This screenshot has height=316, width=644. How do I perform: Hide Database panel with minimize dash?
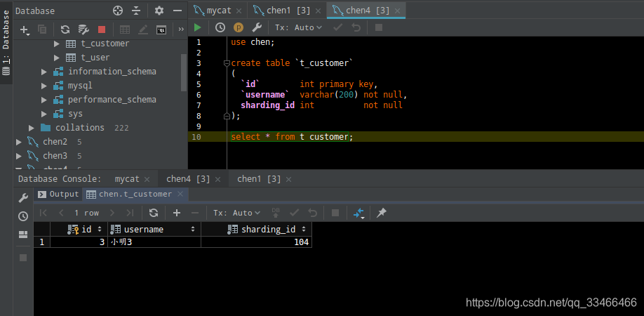(177, 11)
